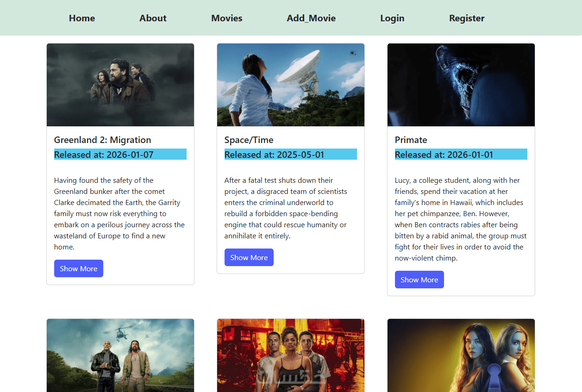Go to the About page

(153, 18)
